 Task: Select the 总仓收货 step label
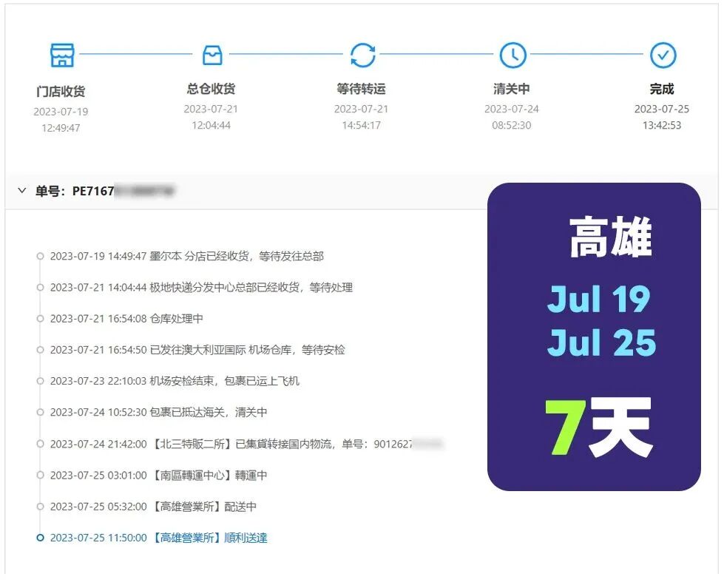[211, 88]
